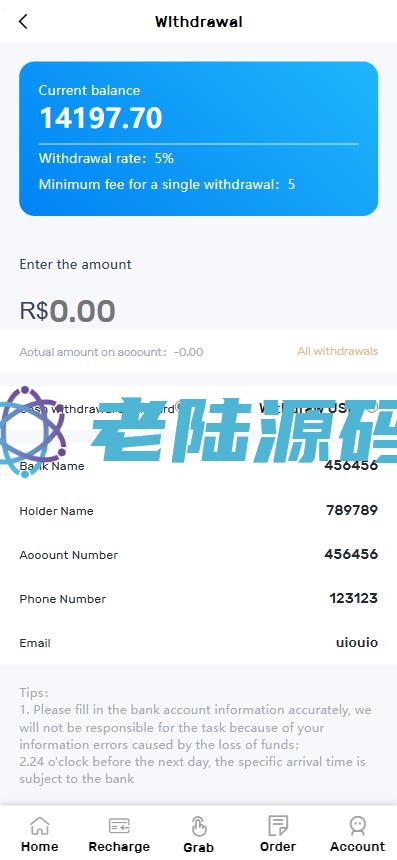Open the Account profile icon
The height and width of the screenshot is (860, 397).
tap(358, 825)
